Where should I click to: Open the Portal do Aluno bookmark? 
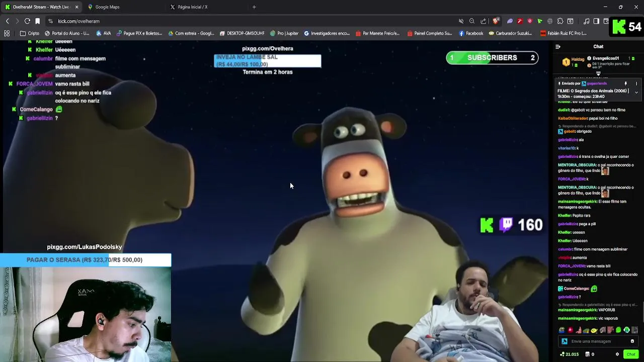pos(66,33)
